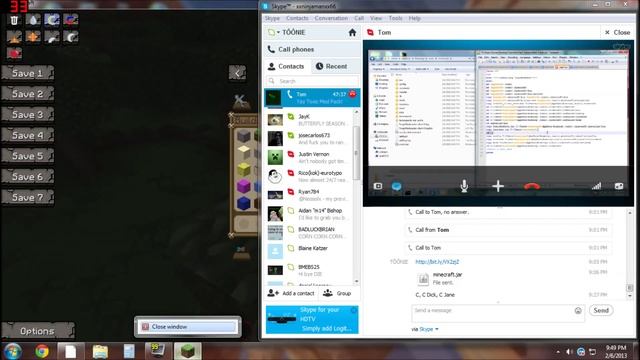The image size is (640, 360).
Task: Click the crossed tools icon in game panel
Action: pos(240,100)
